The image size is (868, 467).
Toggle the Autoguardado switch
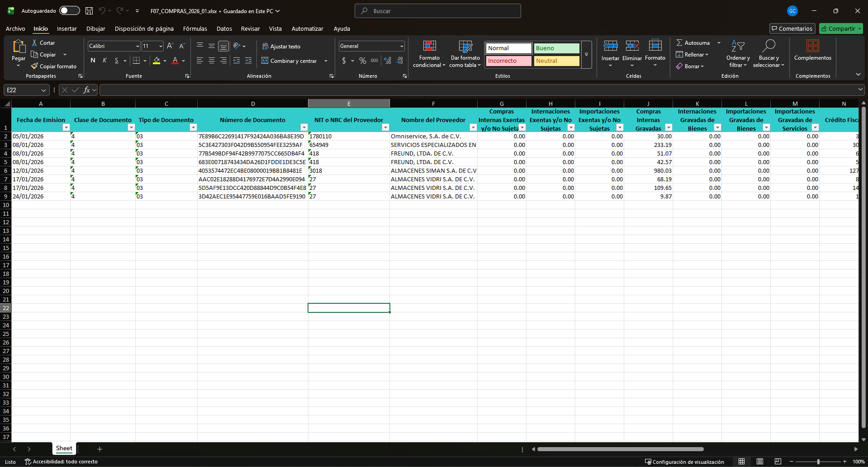click(70, 10)
